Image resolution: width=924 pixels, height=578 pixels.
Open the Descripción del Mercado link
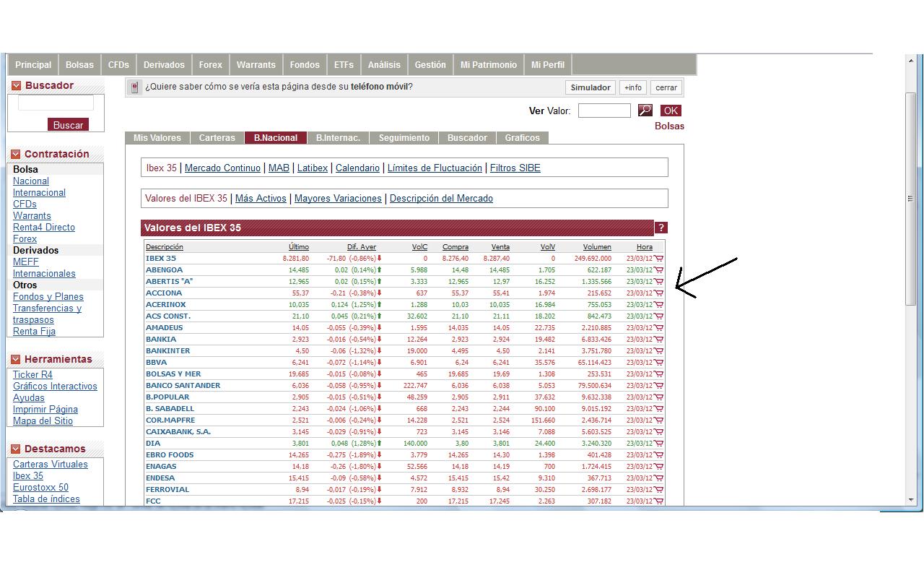[x=441, y=199]
